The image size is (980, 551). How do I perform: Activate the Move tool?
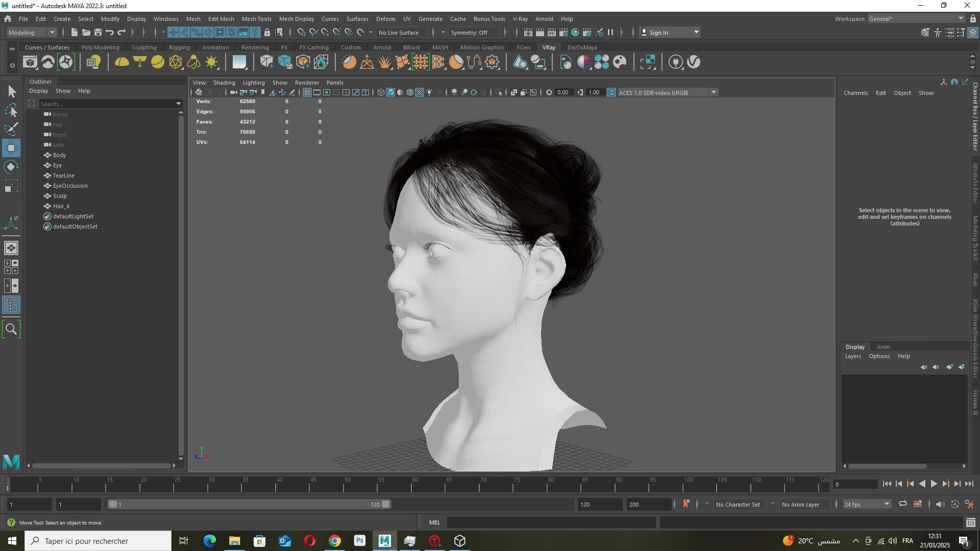tap(11, 148)
